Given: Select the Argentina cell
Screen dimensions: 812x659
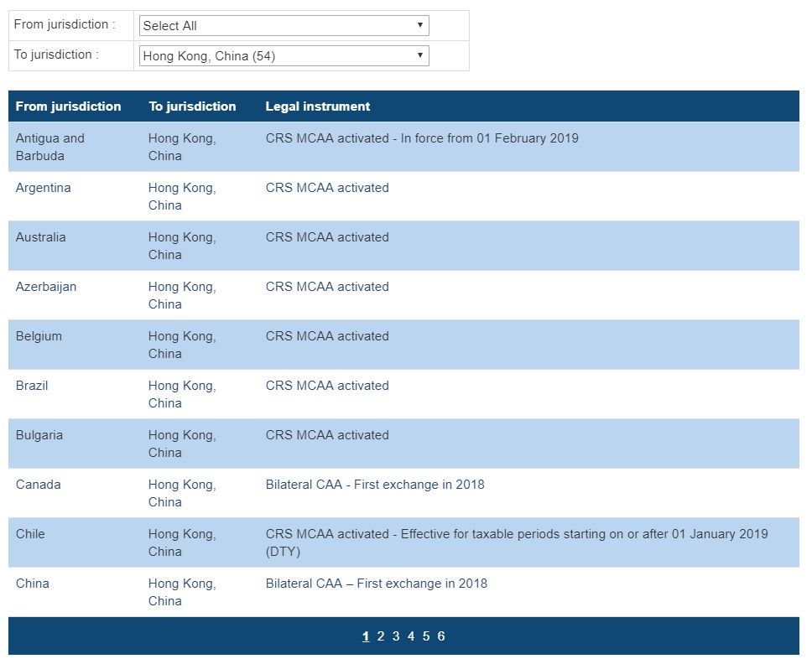Looking at the screenshot, I should [x=43, y=188].
